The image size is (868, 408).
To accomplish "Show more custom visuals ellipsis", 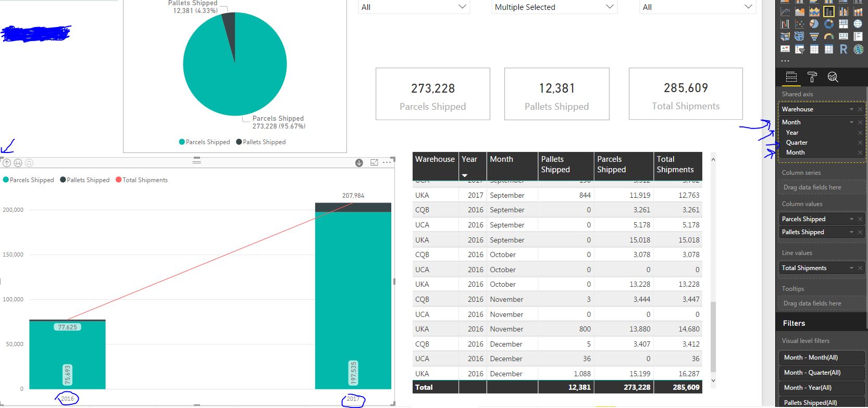I will (x=785, y=60).
